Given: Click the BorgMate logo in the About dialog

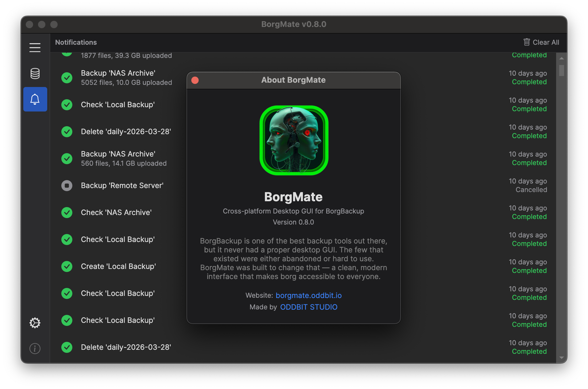Looking at the screenshot, I should click(294, 141).
